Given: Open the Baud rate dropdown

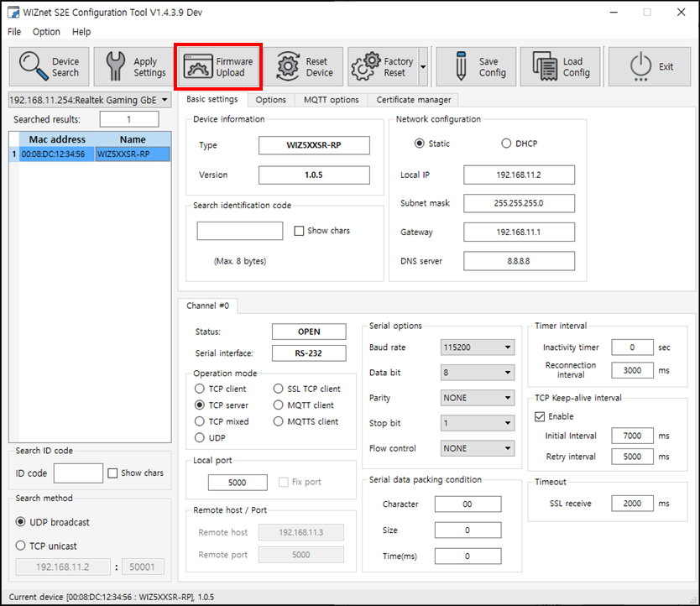Looking at the screenshot, I should [478, 347].
